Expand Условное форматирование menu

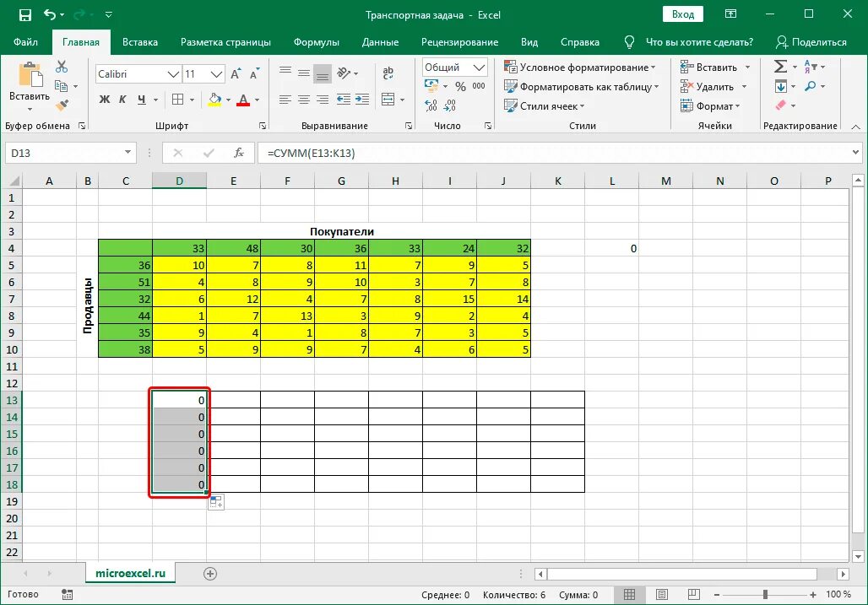coord(579,67)
